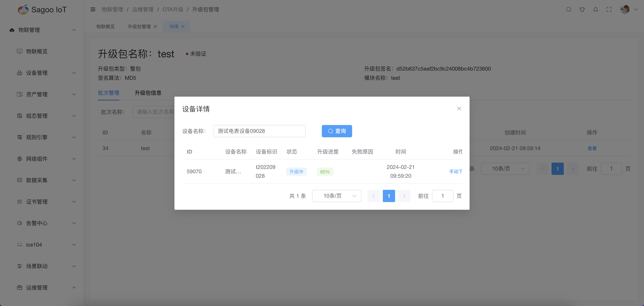Click OTA升级 breadcrumb link

(x=173, y=10)
